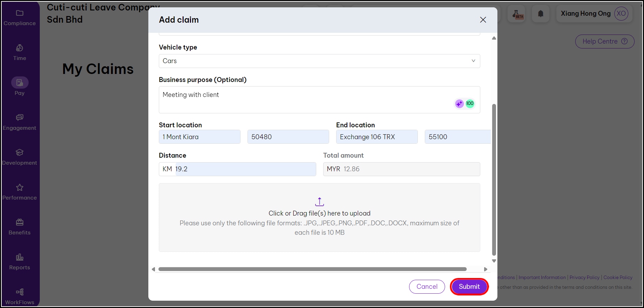Click the notification bell icon
Image resolution: width=644 pixels, height=308 pixels.
tap(540, 14)
